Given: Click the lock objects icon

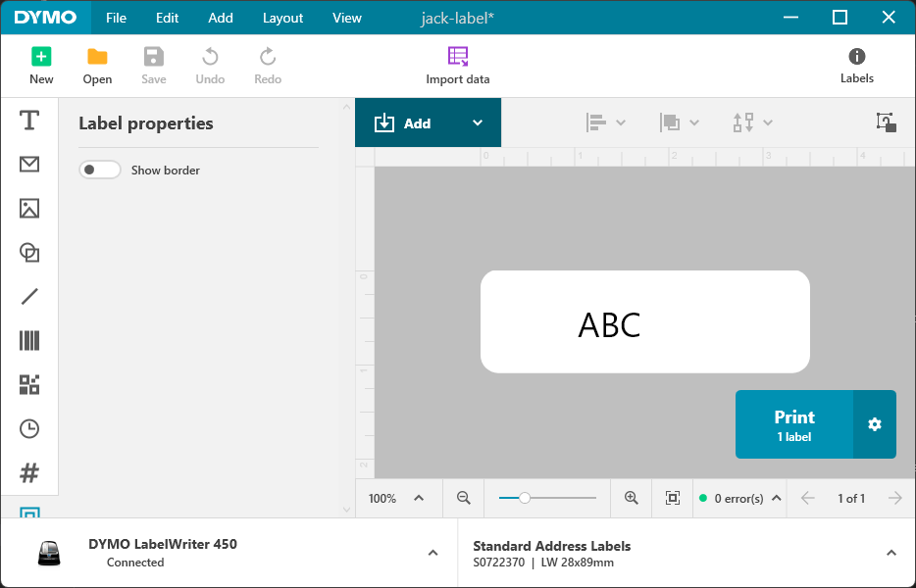Looking at the screenshot, I should pyautogui.click(x=886, y=122).
